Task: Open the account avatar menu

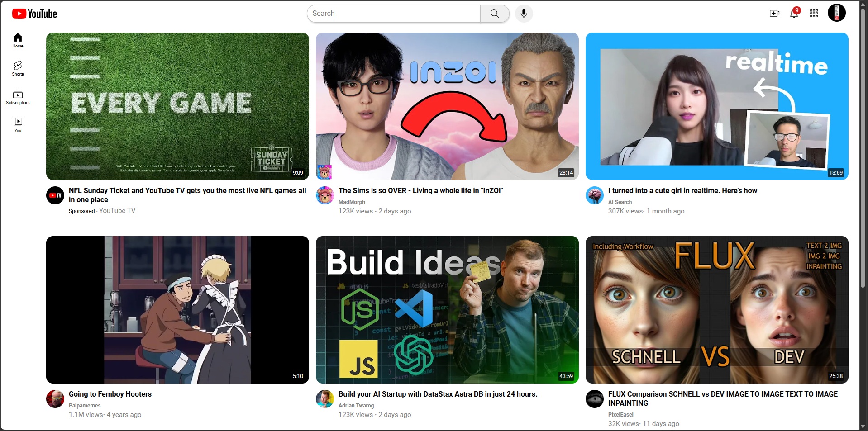Action: [x=836, y=13]
